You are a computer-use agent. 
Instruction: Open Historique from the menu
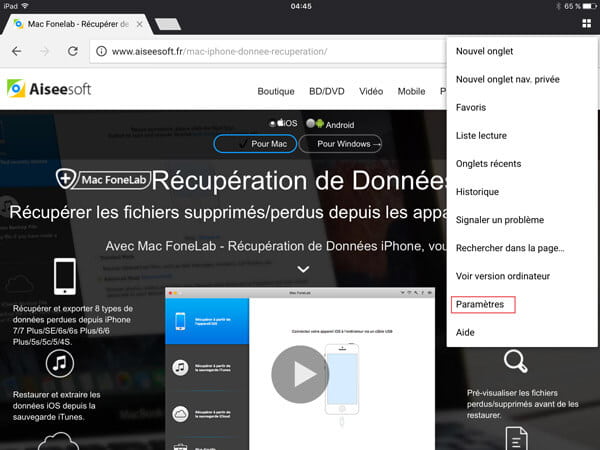(477, 192)
